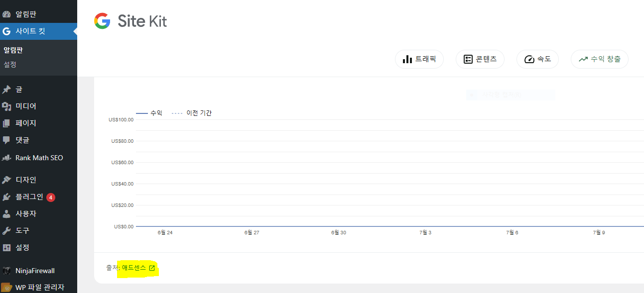Jump to the 콘텐츠 section
Viewport: 644px width, 293px height.
[480, 59]
